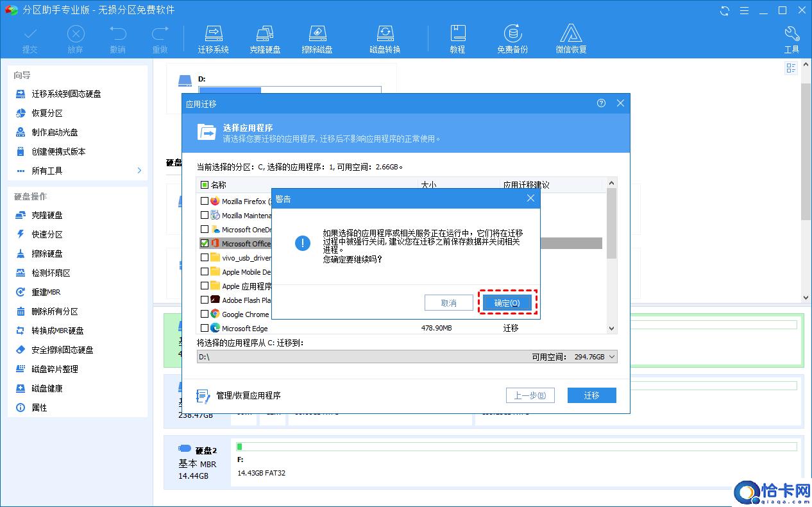Select the Microsoft Edge row text
The height and width of the screenshot is (507, 812).
click(x=245, y=328)
